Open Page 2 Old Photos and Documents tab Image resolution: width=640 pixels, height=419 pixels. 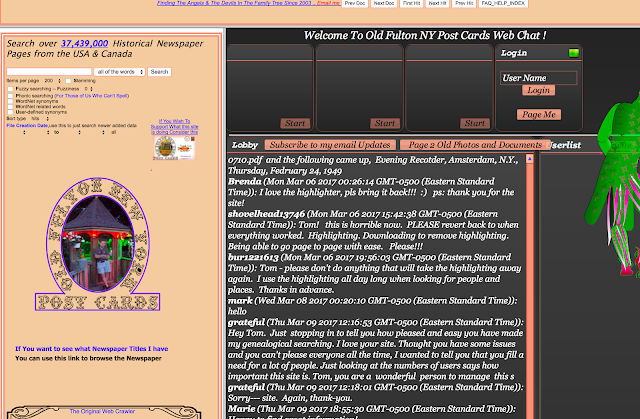point(475,145)
